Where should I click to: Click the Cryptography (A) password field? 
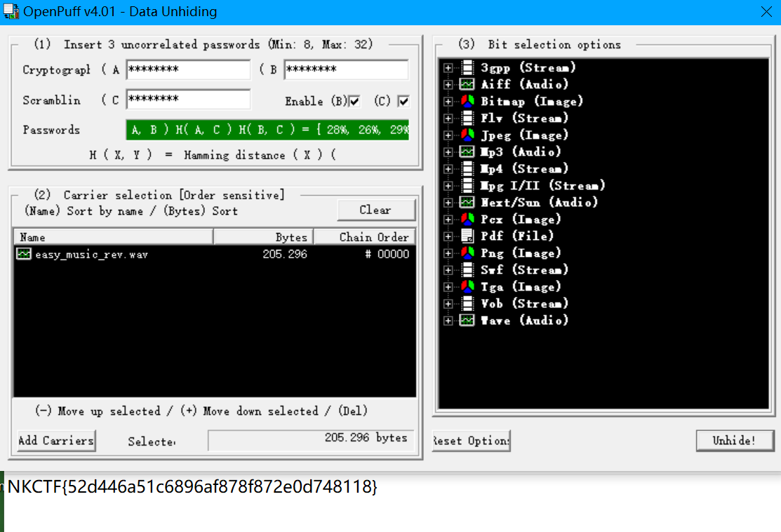point(188,69)
